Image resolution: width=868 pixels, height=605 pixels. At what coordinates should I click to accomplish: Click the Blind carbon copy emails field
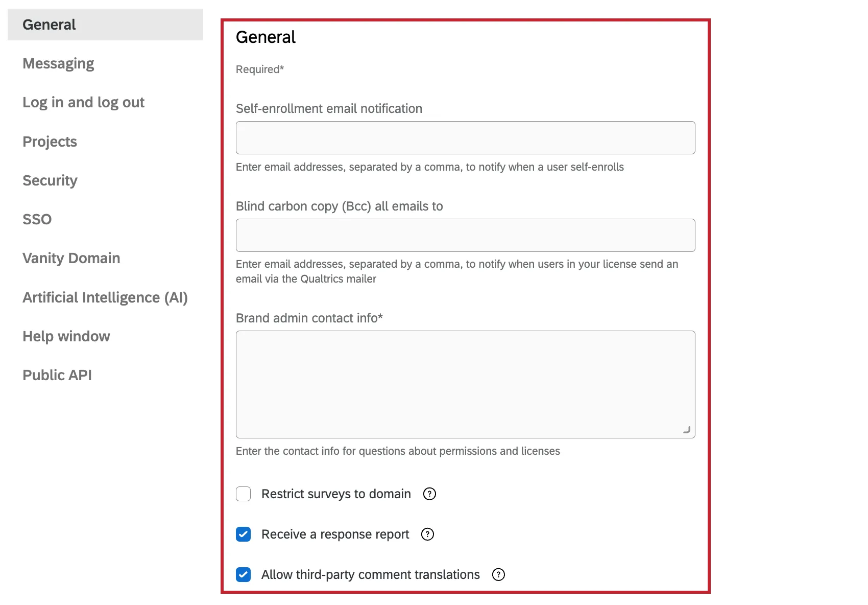pyautogui.click(x=465, y=235)
